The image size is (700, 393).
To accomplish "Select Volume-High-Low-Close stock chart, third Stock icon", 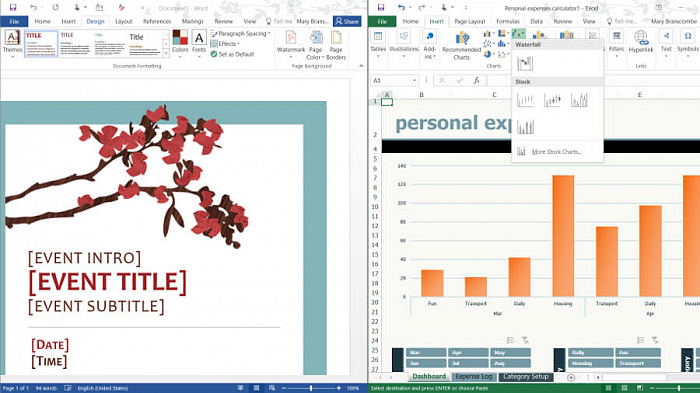I will pos(579,100).
